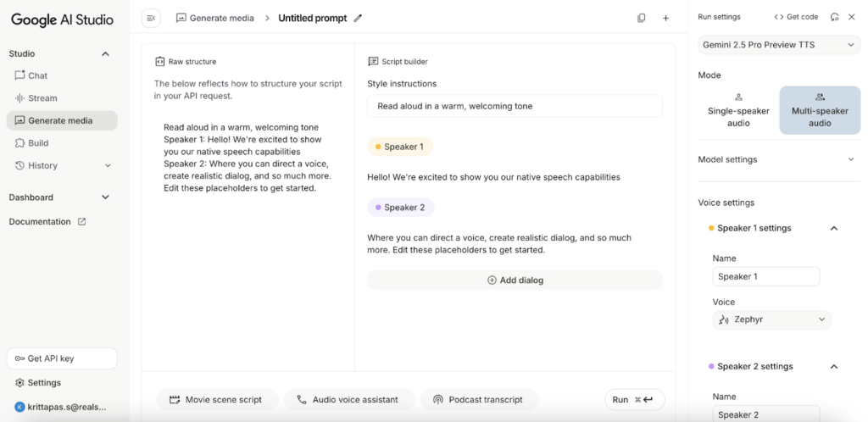The width and height of the screenshot is (868, 422).
Task: Click the copy prompt icon in header
Action: pyautogui.click(x=641, y=18)
